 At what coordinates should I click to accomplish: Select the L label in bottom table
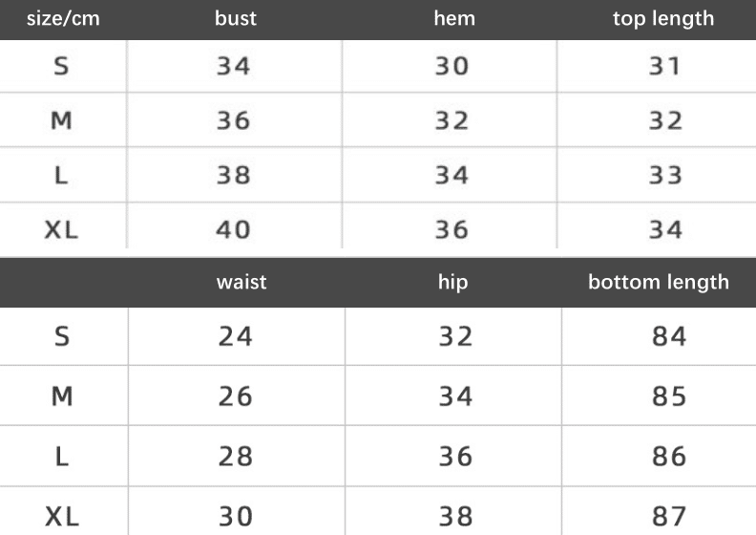point(62,457)
